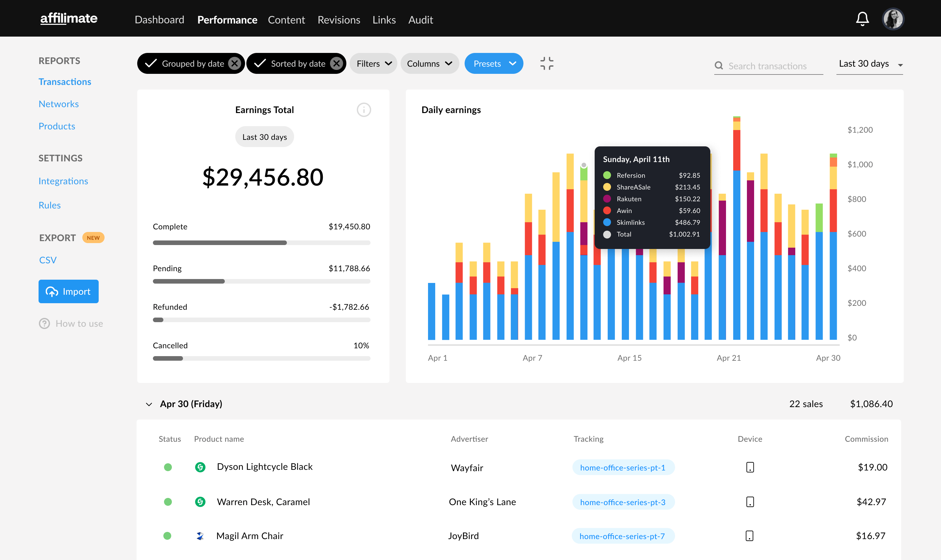The image size is (941, 560).
Task: Open the Presets dropdown menu
Action: pyautogui.click(x=493, y=63)
